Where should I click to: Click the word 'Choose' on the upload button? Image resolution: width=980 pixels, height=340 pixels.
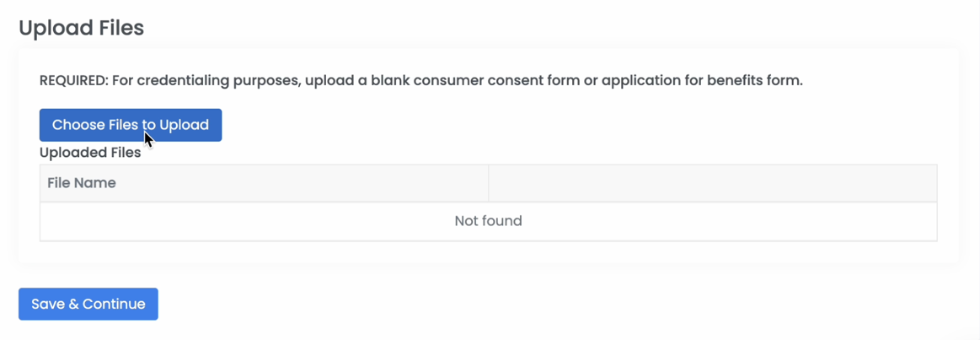click(78, 125)
